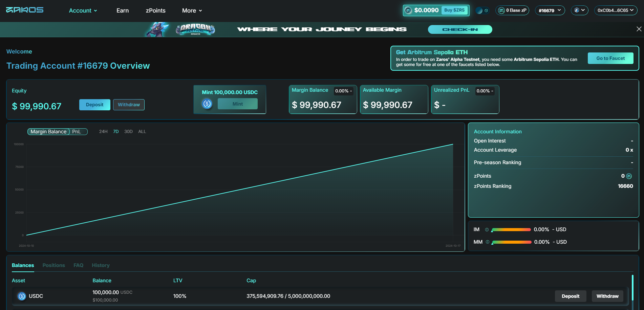Click the Zaros logo in header
This screenshot has width=644, height=310.
pyautogui.click(x=25, y=10)
